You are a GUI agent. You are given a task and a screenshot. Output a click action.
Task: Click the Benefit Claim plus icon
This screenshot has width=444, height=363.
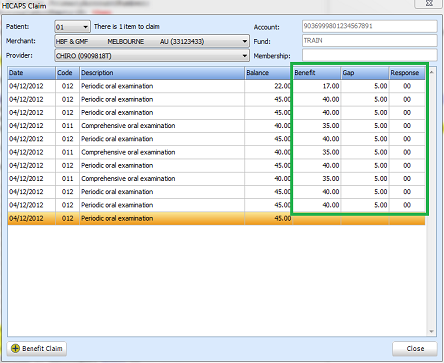point(15,348)
